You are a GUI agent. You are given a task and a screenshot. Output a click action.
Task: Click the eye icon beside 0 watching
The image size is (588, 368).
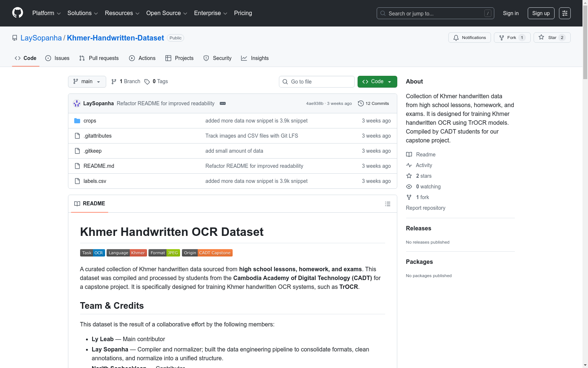pos(409,187)
